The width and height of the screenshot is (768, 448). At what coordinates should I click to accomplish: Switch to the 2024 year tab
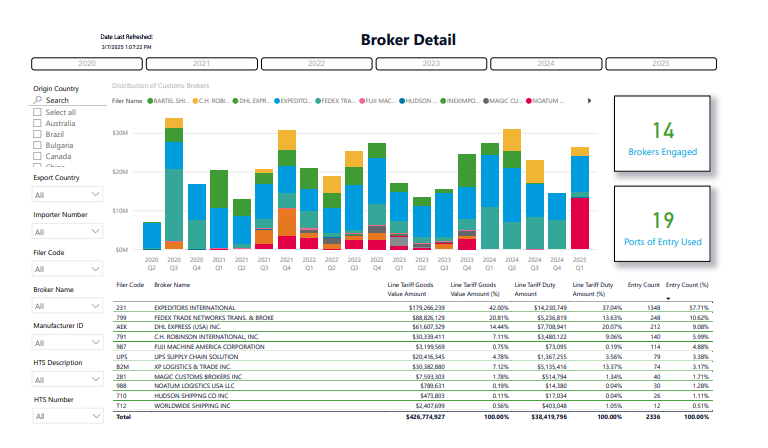coord(546,63)
